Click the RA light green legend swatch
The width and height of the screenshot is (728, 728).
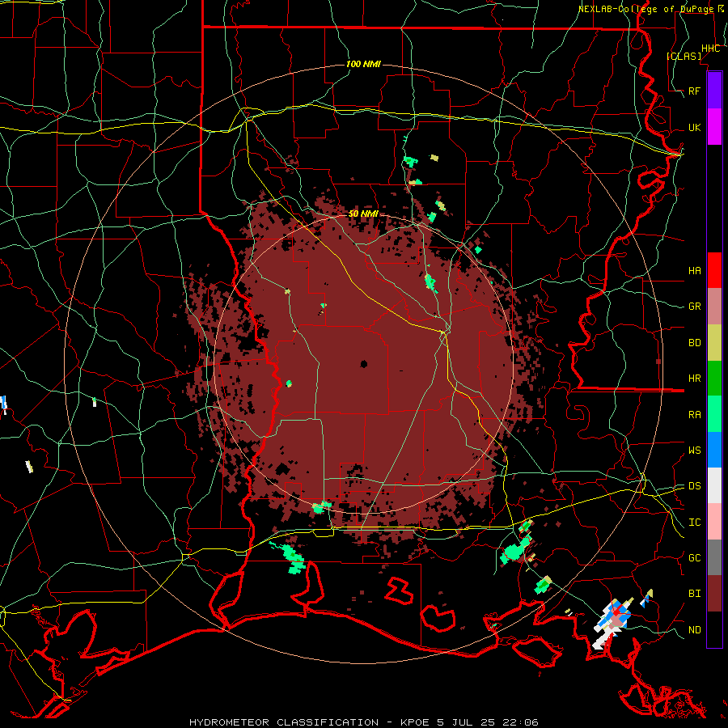click(714, 414)
